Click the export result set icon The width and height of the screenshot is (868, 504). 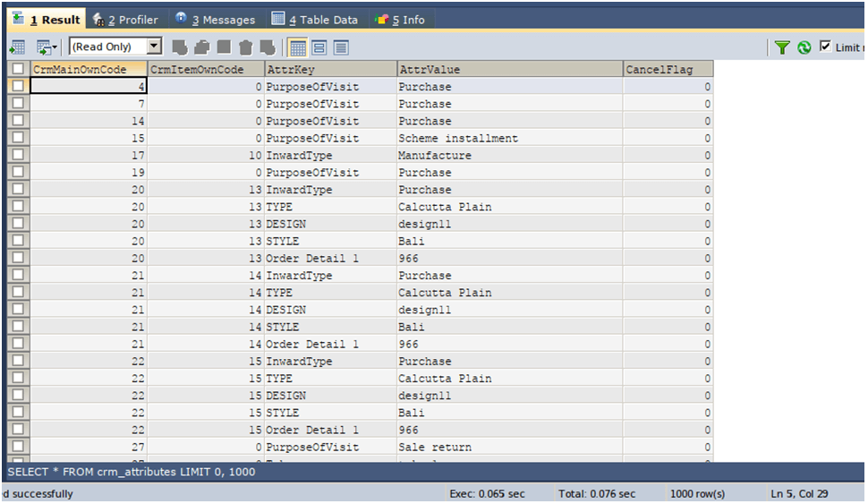click(18, 47)
